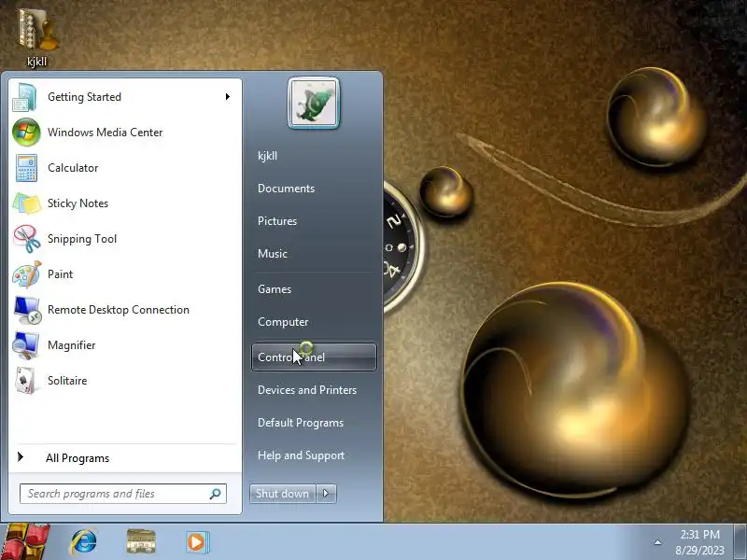Click the Remote Desktop Connection label
This screenshot has width=747, height=560.
pyautogui.click(x=119, y=310)
